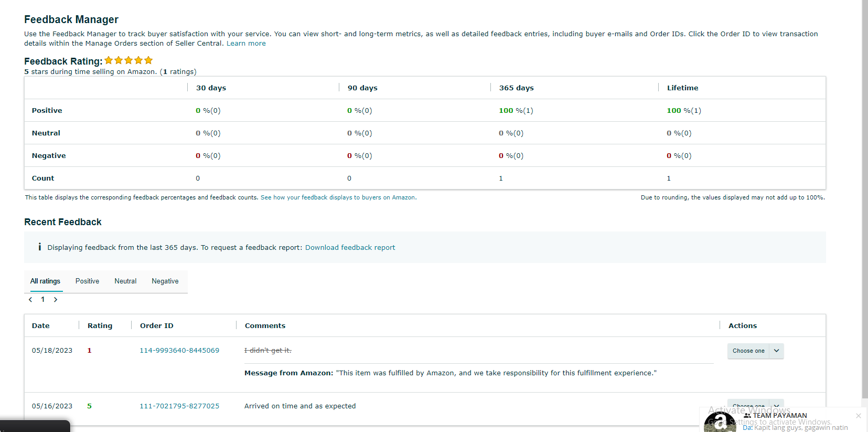Viewport: 868px width, 432px height.
Task: Switch to the All ratings tab
Action: (45, 281)
